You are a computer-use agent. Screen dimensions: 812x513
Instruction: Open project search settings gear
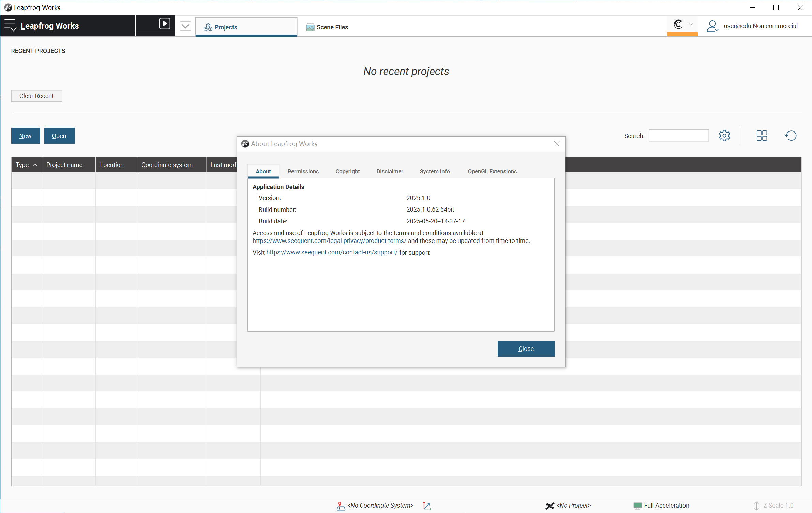coord(724,136)
